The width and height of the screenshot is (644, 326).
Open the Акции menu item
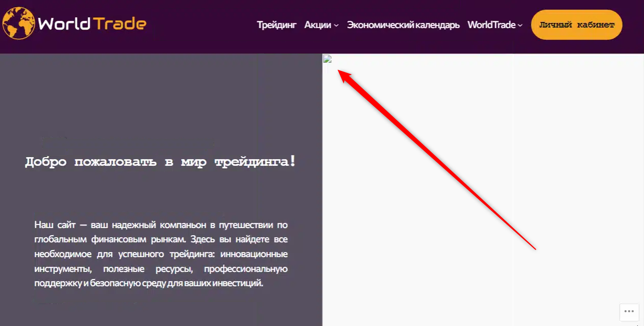click(317, 25)
